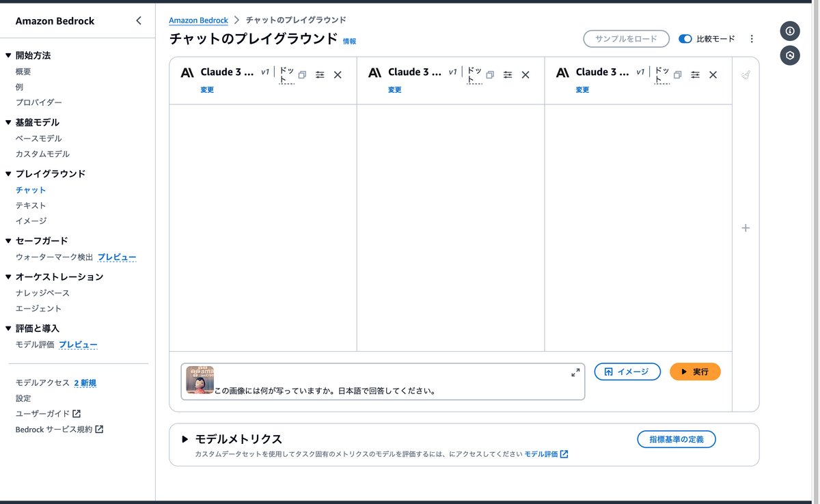Click the Amazon Bedrock breadcrumb link
Screen dimensions: 820x504
click(x=198, y=20)
